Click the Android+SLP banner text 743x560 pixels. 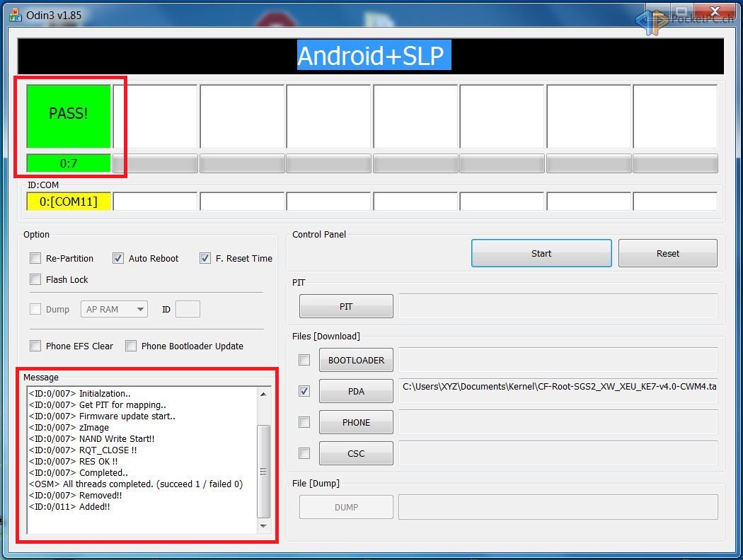click(374, 55)
